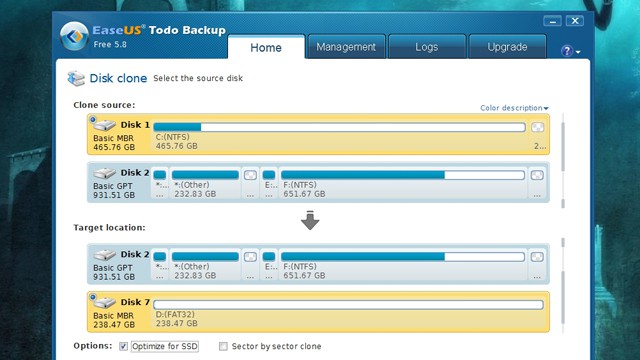640x360 pixels.
Task: Click 'Basic GPT' text in source Disk 2
Action: pos(113,186)
